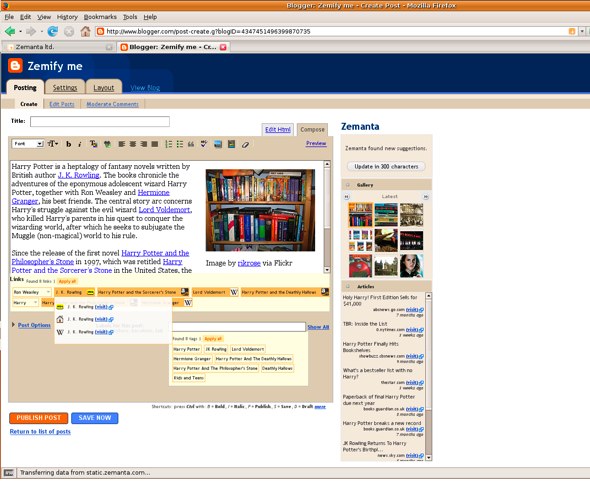The height and width of the screenshot is (489, 590).
Task: Align text right in the editor
Action: coord(143,144)
